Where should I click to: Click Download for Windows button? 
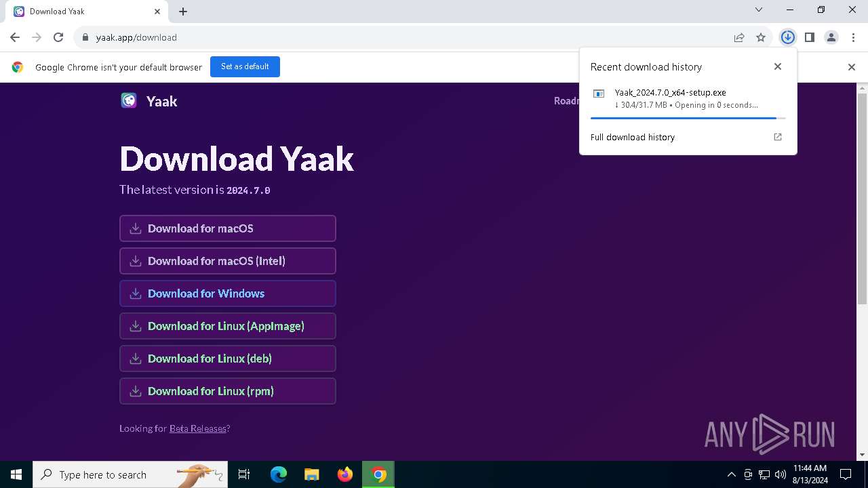click(228, 293)
